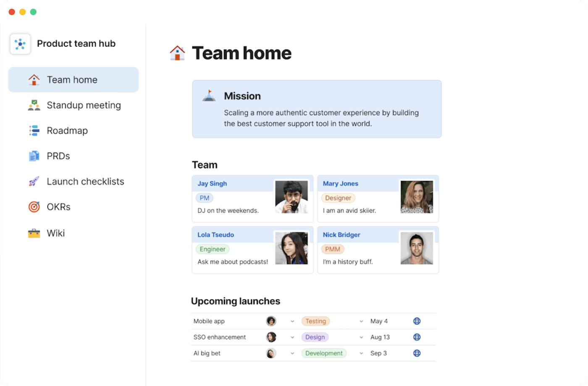
Task: Click the mountain flag icon in Mission
Action: (x=209, y=96)
